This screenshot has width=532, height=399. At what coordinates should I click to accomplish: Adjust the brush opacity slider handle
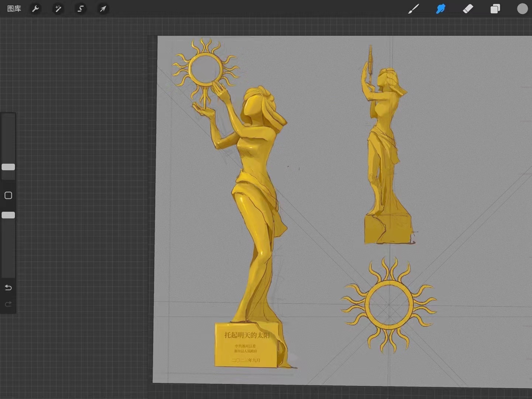[x=8, y=215]
